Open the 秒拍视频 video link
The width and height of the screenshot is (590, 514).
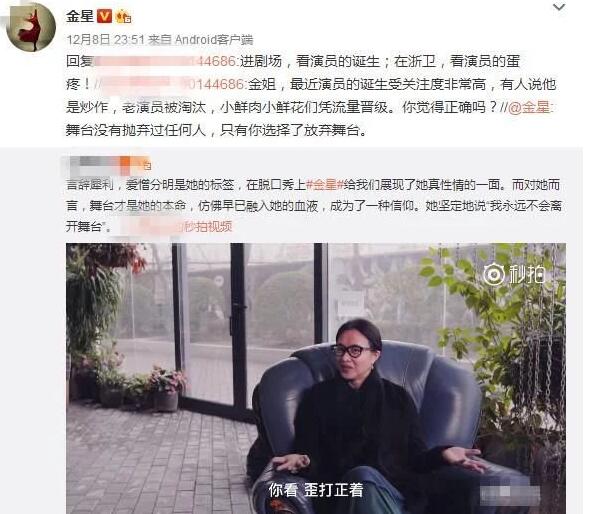208,227
